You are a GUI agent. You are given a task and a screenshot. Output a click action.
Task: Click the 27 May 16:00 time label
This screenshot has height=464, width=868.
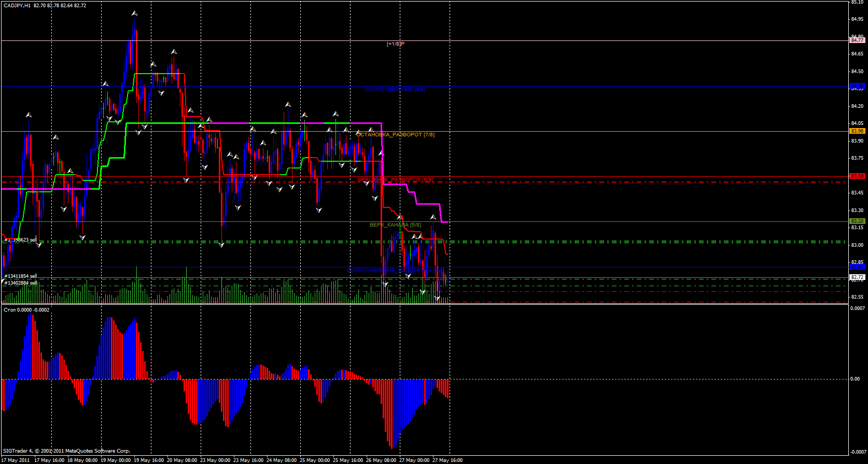[447, 460]
